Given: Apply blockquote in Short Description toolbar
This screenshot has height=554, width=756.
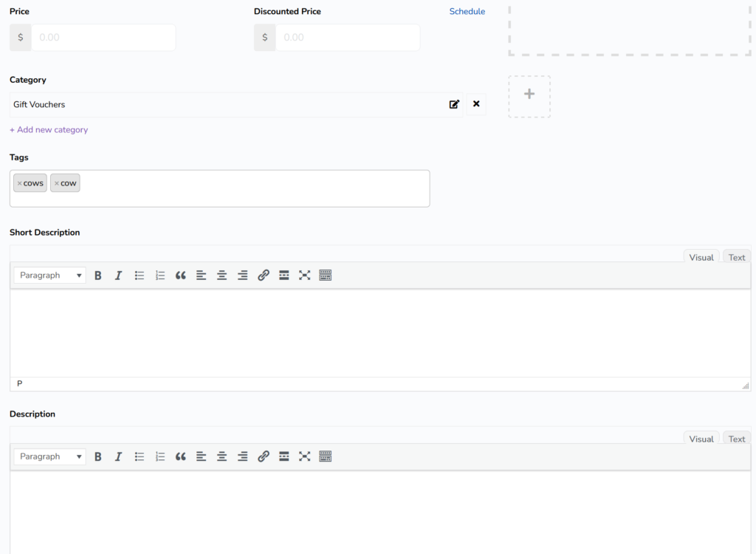Looking at the screenshot, I should pos(181,276).
